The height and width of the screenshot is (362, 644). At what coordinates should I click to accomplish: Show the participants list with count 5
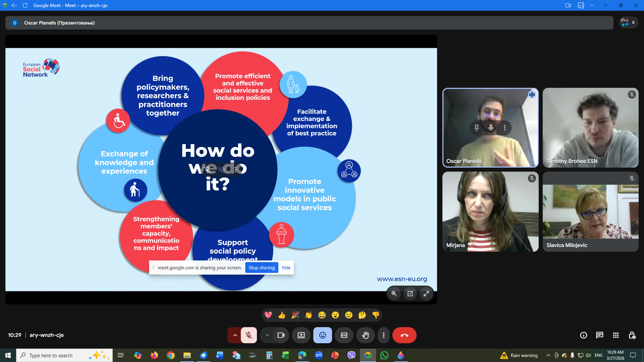click(x=628, y=23)
